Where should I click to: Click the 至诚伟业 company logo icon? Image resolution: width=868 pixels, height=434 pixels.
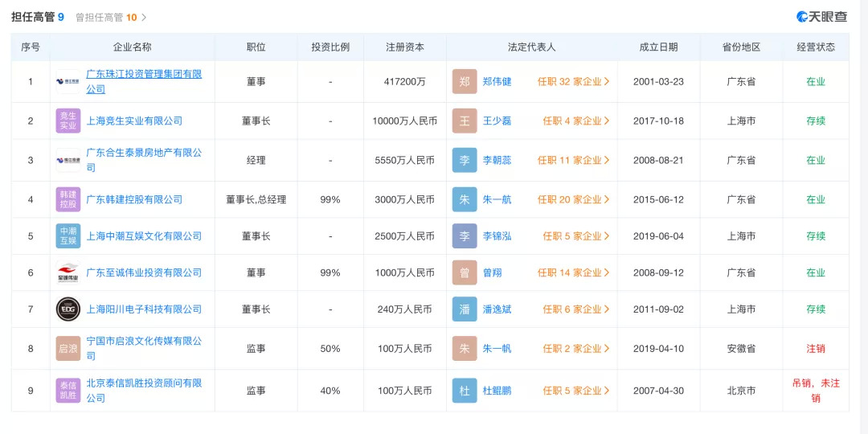(x=68, y=273)
